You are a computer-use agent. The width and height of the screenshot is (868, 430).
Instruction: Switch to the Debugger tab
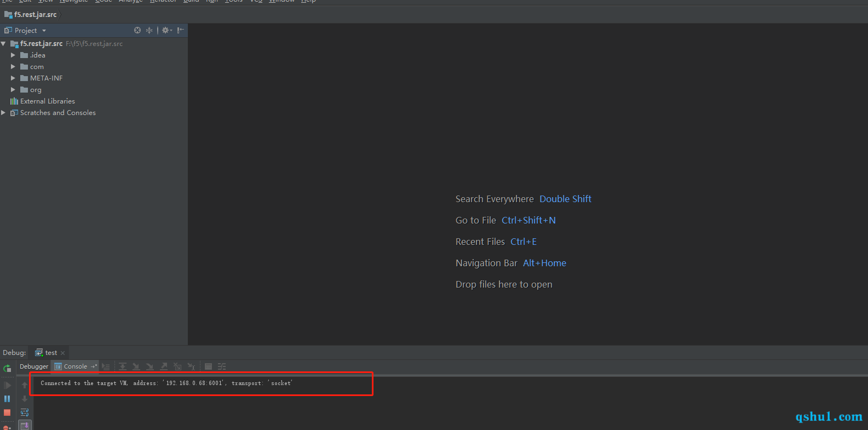[34, 366]
